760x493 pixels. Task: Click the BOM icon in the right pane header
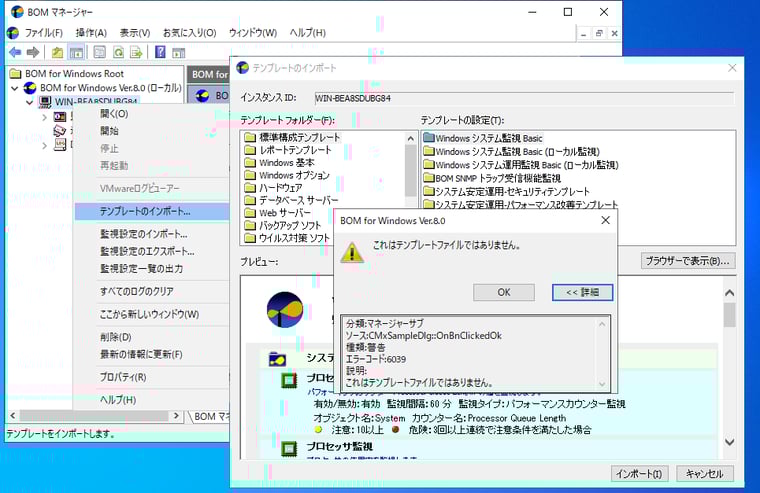[203, 95]
